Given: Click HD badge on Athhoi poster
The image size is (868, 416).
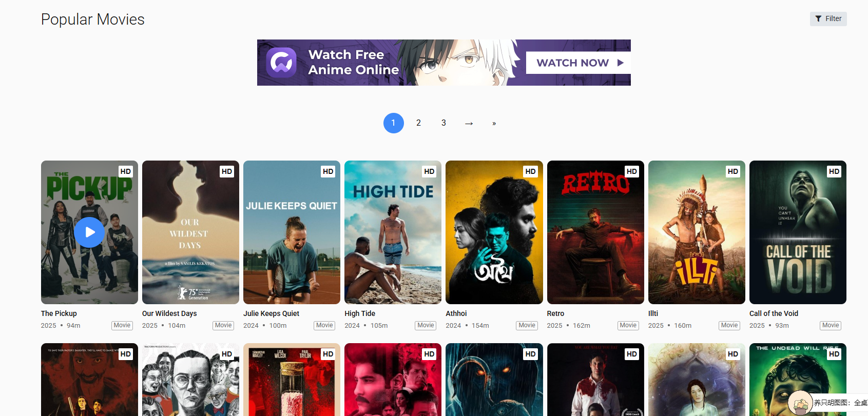Looking at the screenshot, I should click(531, 171).
